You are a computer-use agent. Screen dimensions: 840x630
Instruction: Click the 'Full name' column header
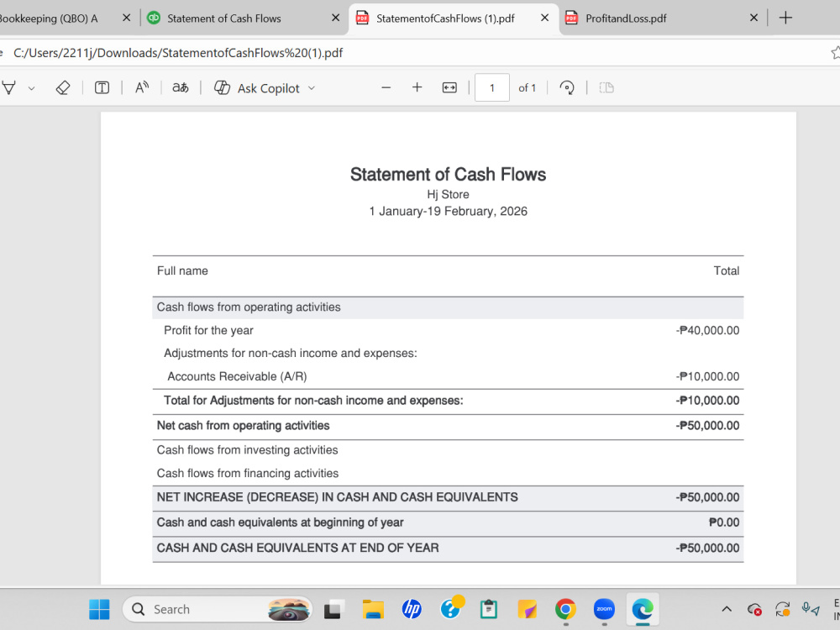[182, 271]
